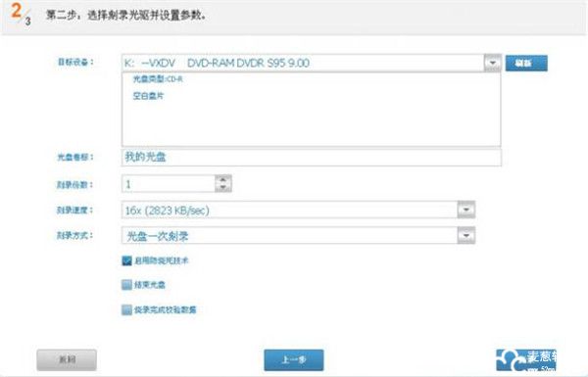Go back with the 上一步 button

click(x=294, y=359)
